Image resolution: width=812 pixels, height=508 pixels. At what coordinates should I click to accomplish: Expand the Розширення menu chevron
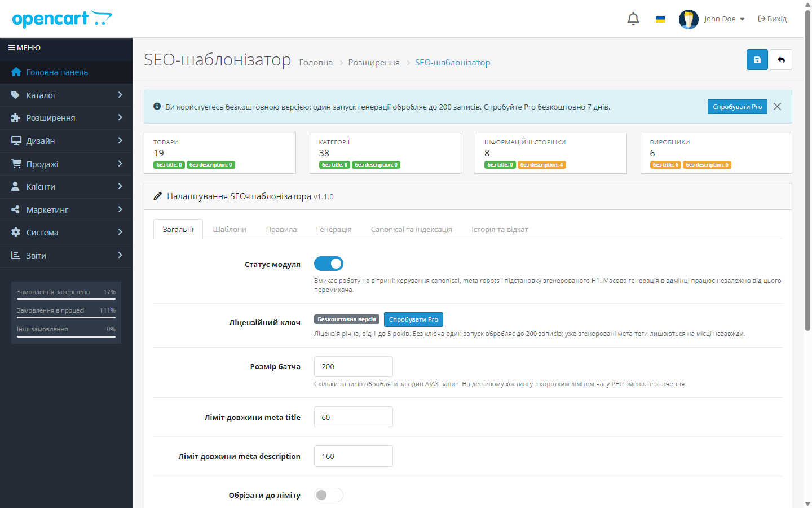click(120, 117)
